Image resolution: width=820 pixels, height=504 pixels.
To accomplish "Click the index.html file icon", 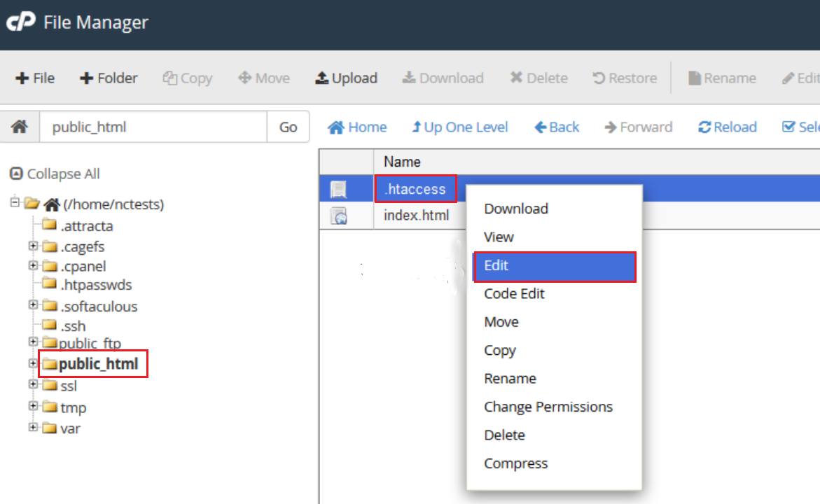I will 339,216.
